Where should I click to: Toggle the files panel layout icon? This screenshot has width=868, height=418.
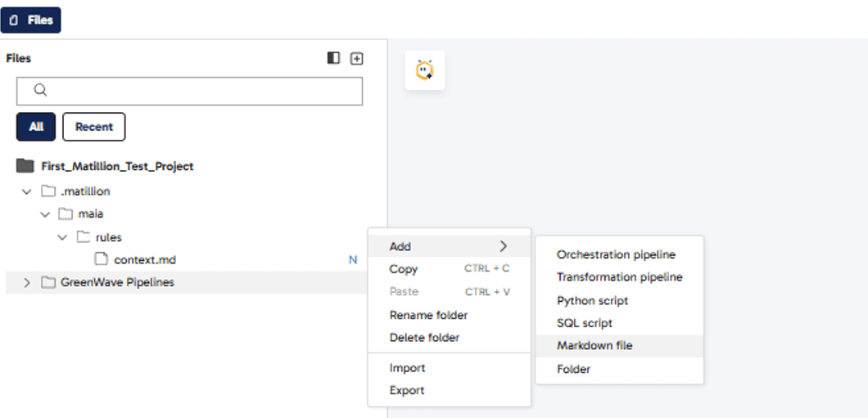tap(333, 58)
